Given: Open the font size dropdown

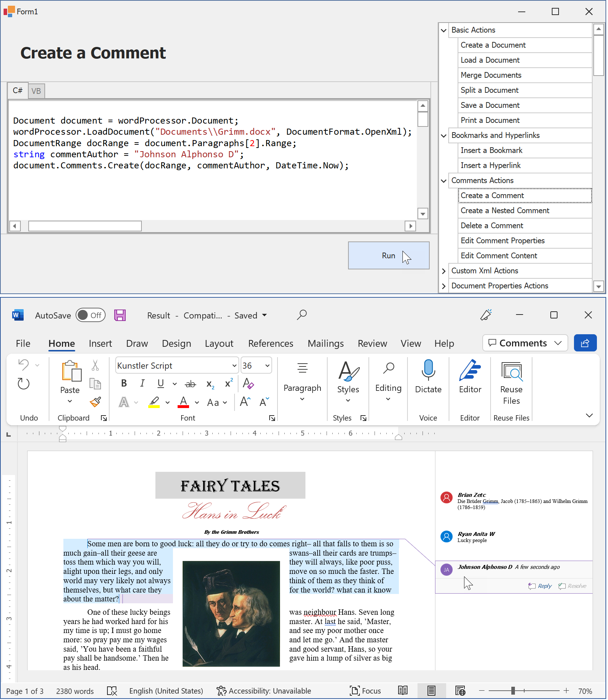Looking at the screenshot, I should click(267, 366).
